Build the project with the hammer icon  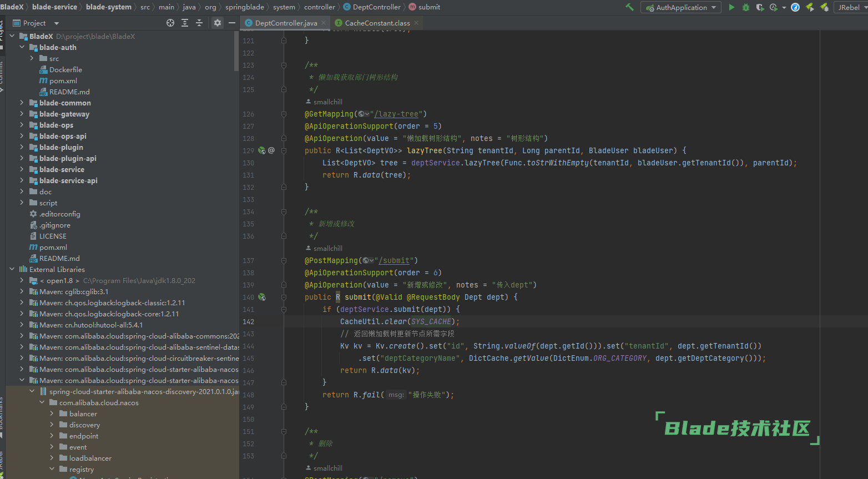pyautogui.click(x=629, y=7)
